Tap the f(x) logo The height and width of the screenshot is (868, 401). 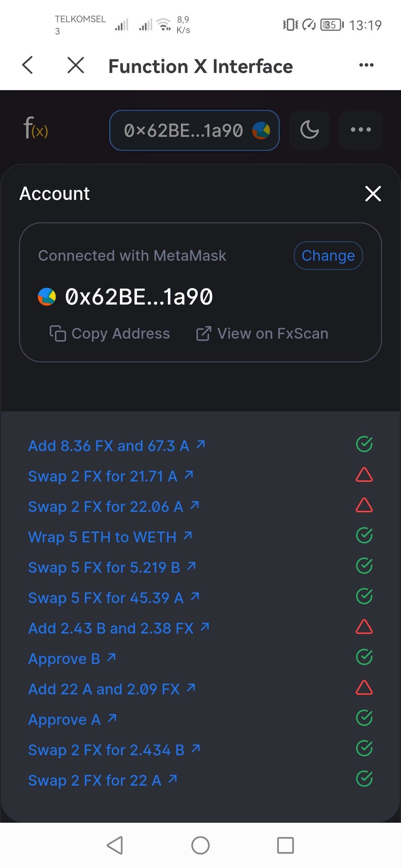pos(36,128)
